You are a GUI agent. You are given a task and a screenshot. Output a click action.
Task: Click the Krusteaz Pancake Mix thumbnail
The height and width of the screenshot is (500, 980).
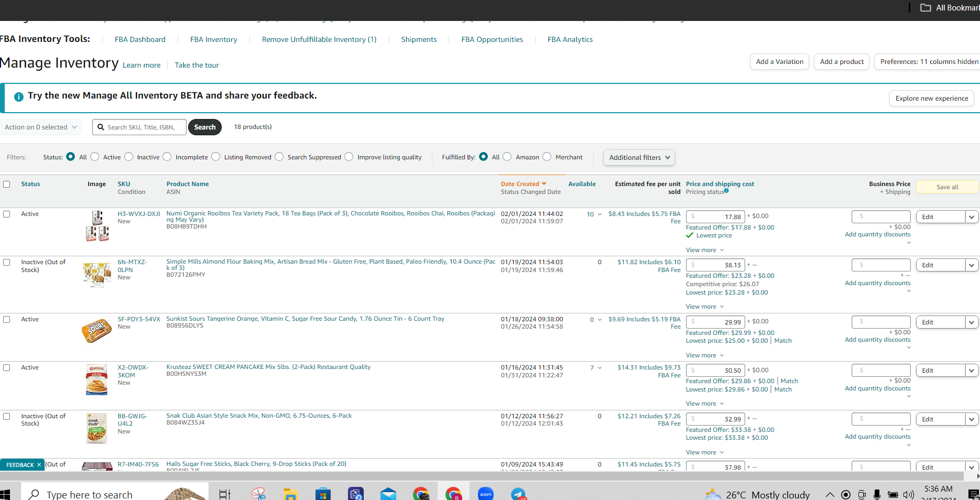click(x=97, y=379)
